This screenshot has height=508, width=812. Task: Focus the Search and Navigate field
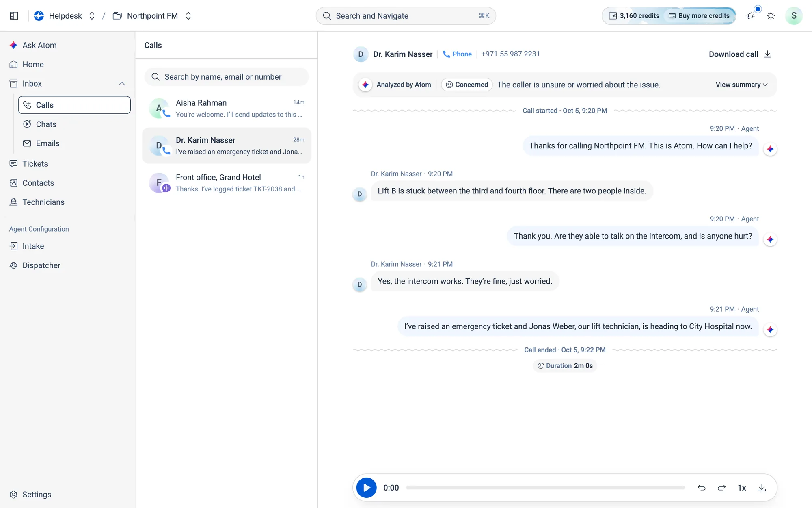(406, 16)
